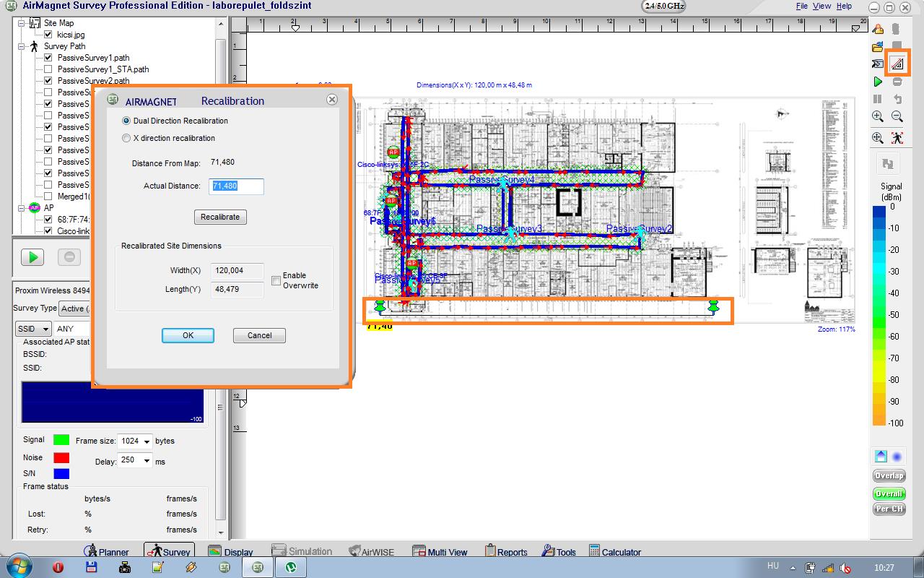Click the house view icon under the signal legend
Viewport: 924px width, 578px height.
(x=881, y=456)
